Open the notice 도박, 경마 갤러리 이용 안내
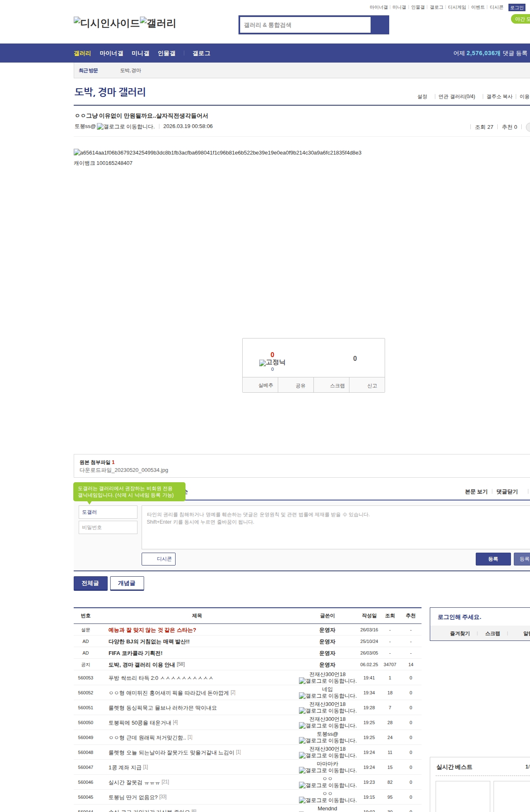Viewport: 530px width, 812px height. pyautogui.click(x=142, y=665)
